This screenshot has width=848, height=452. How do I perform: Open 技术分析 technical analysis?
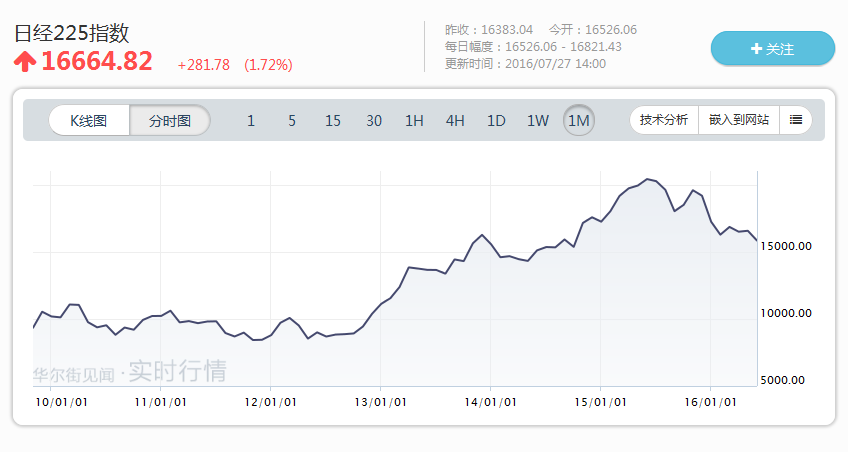(x=663, y=120)
